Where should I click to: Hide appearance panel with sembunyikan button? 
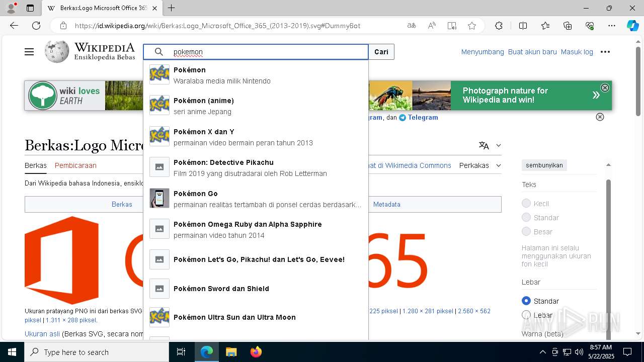544,165
